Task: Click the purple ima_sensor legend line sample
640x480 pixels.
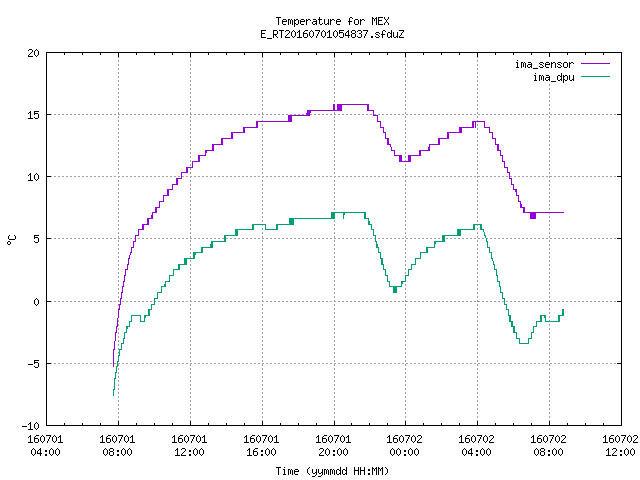Action: [596, 64]
